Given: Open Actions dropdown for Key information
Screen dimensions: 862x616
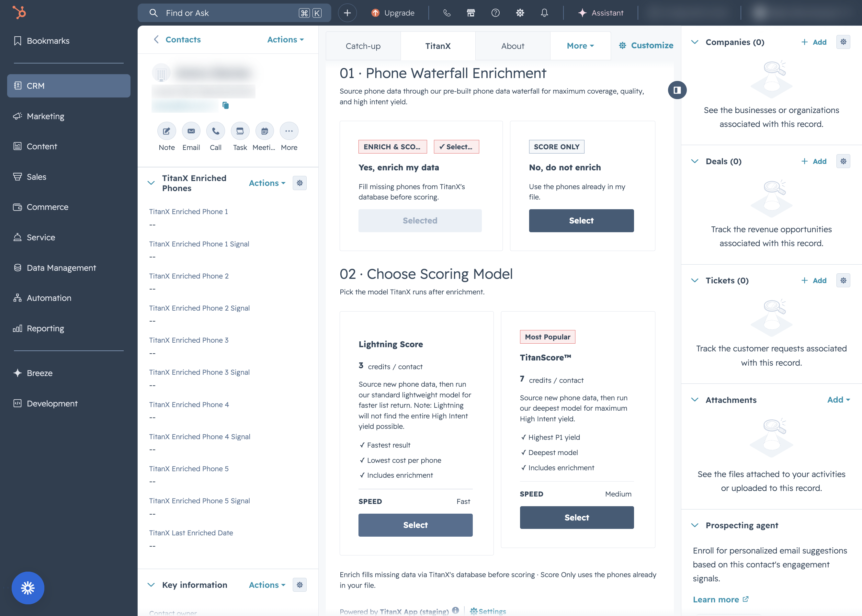Looking at the screenshot, I should (x=267, y=585).
